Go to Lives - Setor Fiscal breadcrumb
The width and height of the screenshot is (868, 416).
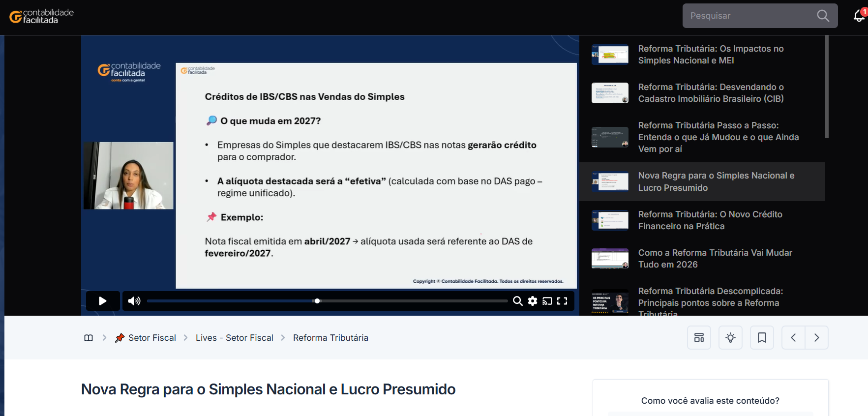(235, 338)
